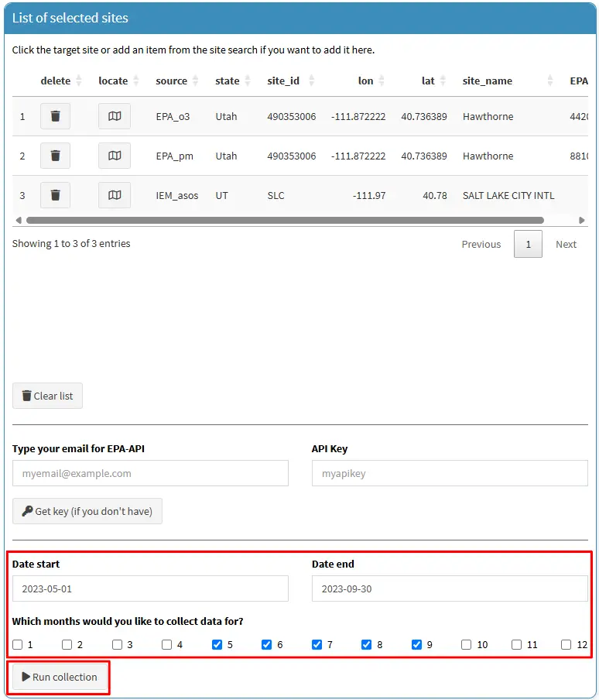Image resolution: width=599 pixels, height=700 pixels.
Task: Show SALT LAKE CITY INTL on map
Action: 115,195
